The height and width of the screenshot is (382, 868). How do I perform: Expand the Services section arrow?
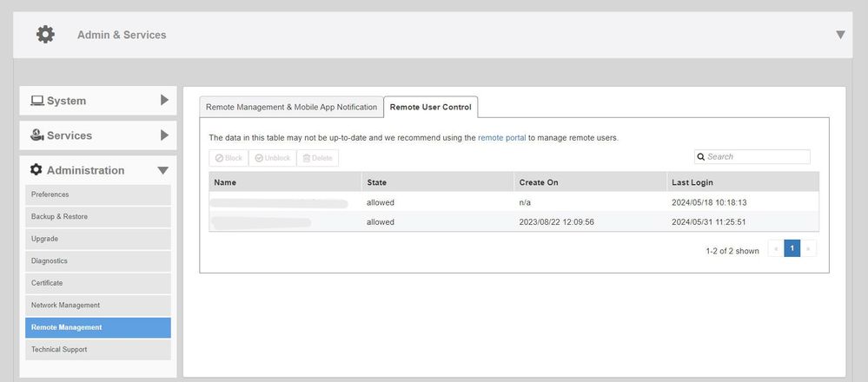click(x=164, y=135)
